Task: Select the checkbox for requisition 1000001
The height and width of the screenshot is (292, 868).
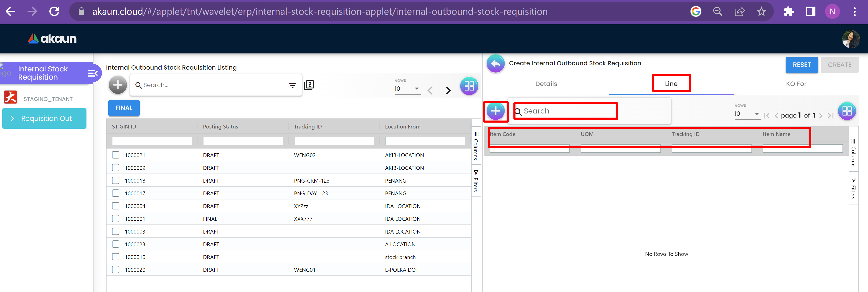Action: 116,219
